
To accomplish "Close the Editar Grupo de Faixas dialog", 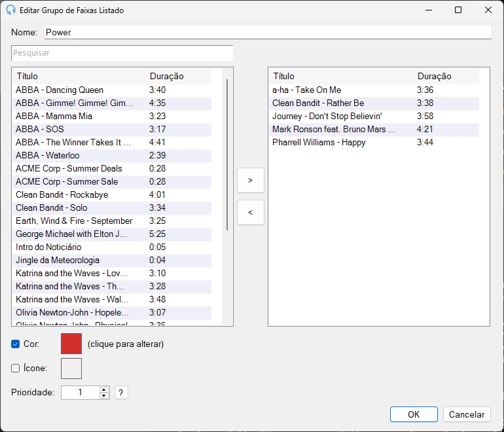I will click(x=488, y=10).
